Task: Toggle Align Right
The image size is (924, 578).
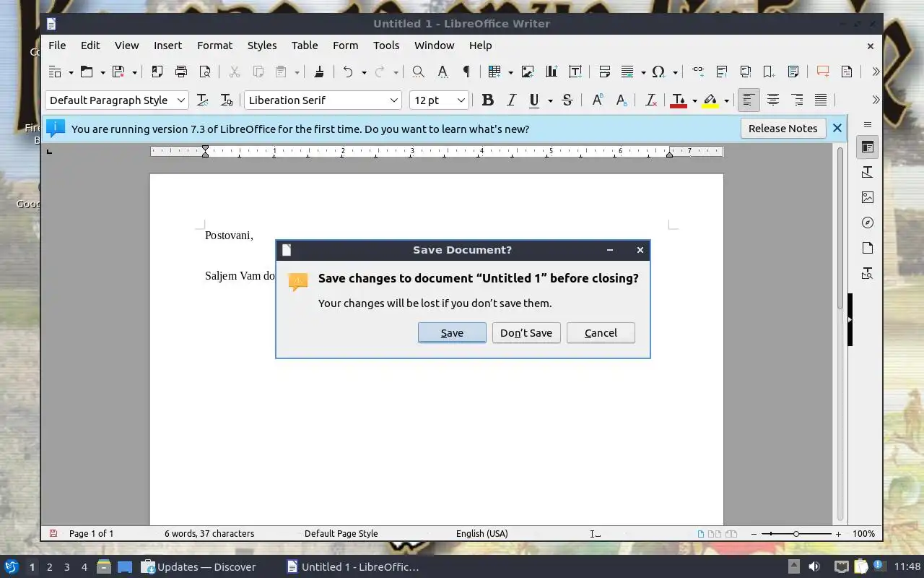Action: point(797,100)
